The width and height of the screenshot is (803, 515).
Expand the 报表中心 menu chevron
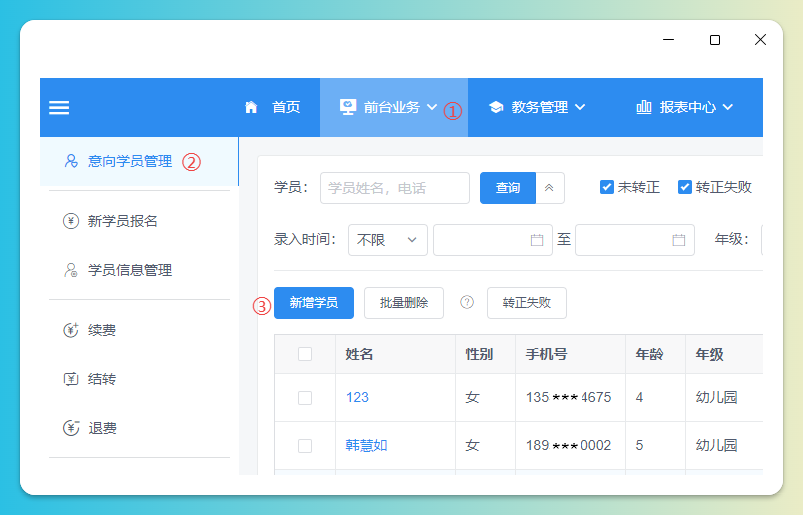pos(728,107)
